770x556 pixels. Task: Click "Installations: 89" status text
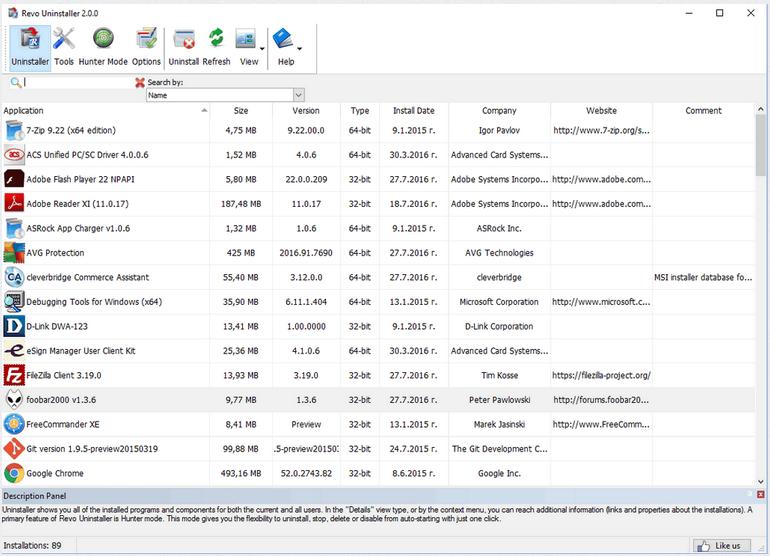32,546
